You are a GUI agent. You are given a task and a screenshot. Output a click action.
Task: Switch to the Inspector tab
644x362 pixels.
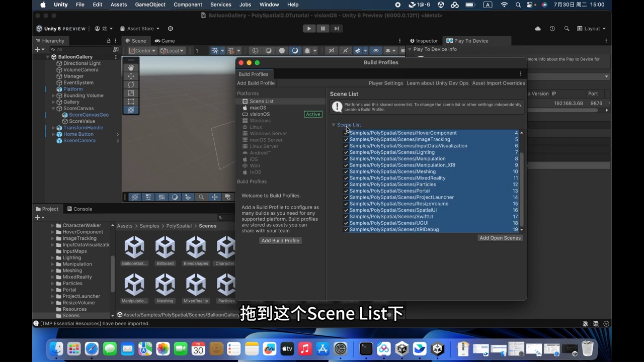click(x=424, y=41)
